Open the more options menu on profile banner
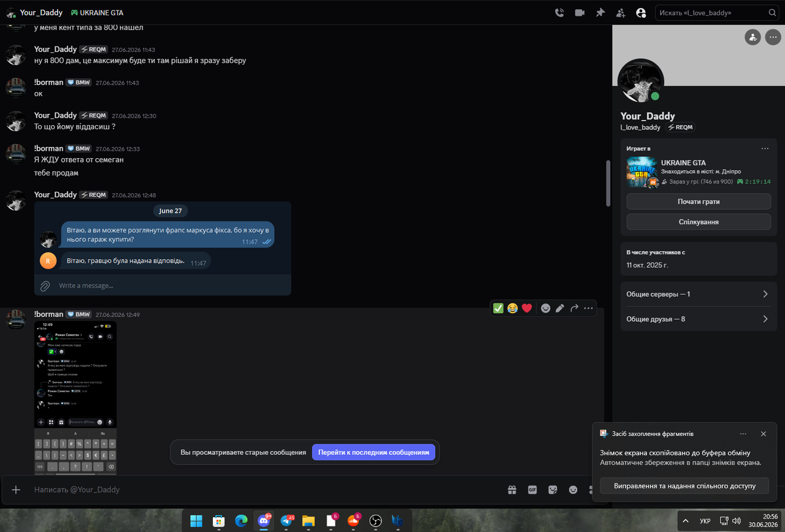This screenshot has width=785, height=532. 772,37
